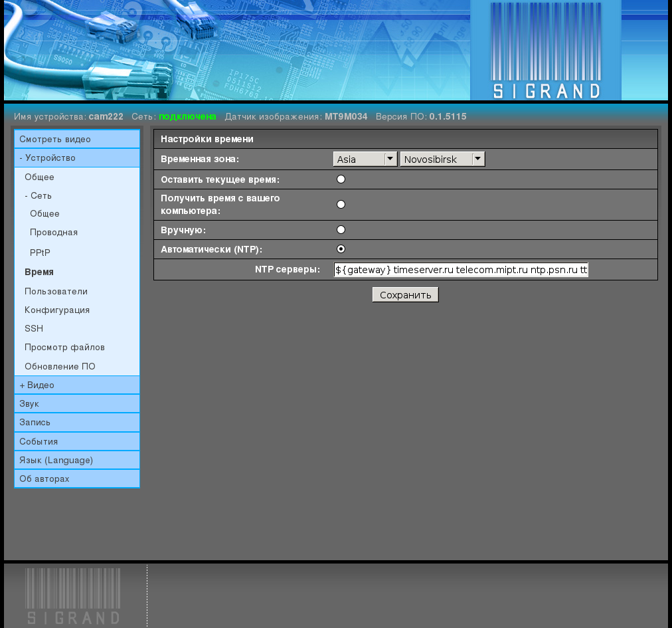Select the keep current time radio button
This screenshot has height=628, width=672.
[x=341, y=179]
